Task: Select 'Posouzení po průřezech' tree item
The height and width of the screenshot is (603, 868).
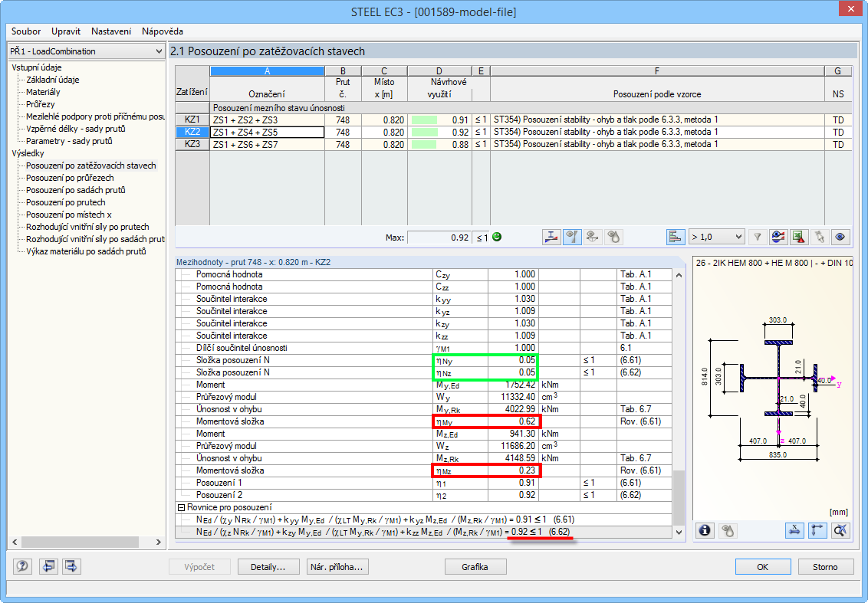Action: (x=70, y=178)
